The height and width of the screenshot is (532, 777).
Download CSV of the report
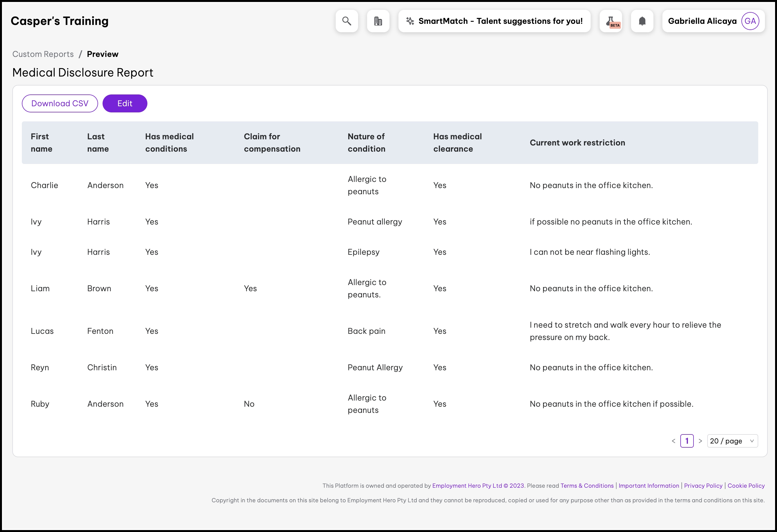(60, 103)
